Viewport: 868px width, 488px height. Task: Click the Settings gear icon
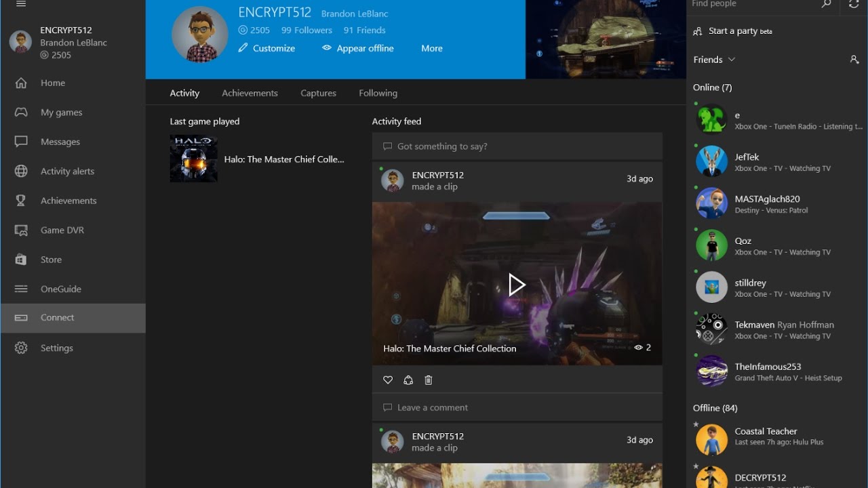click(x=21, y=348)
